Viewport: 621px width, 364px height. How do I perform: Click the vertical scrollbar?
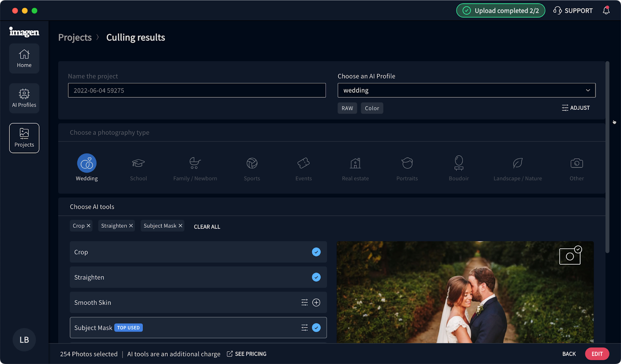[607, 157]
